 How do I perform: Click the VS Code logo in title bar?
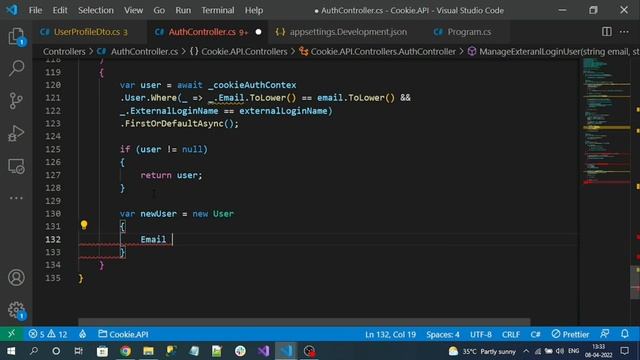coord(11,10)
